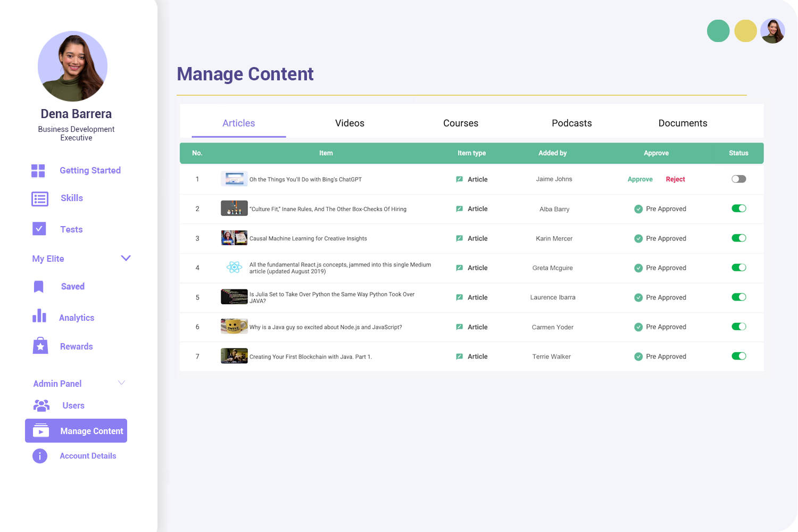Turn off status toggle for Blockchain with Java article

[x=738, y=356]
